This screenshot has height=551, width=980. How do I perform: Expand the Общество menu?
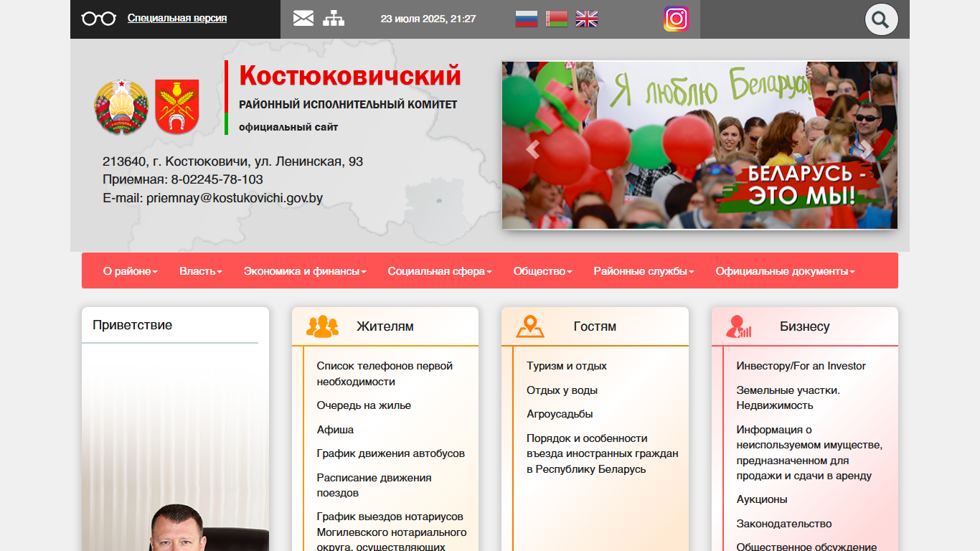[x=542, y=271]
